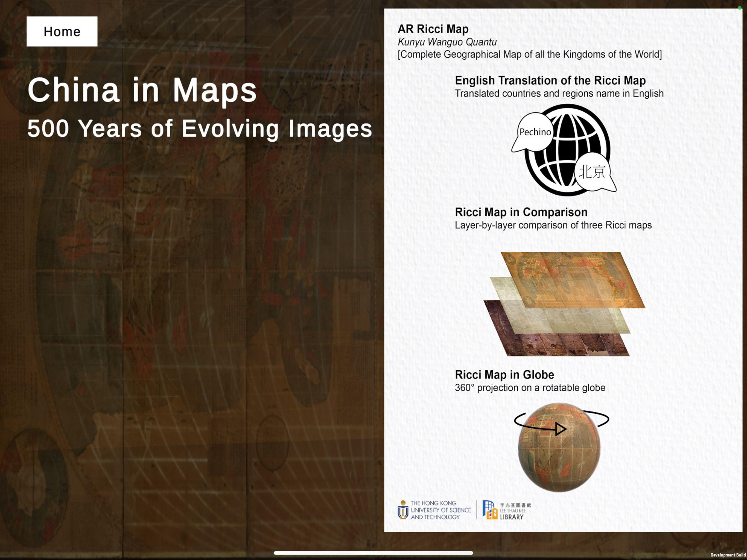Click the Lee Shau Kee Library logo

pyautogui.click(x=507, y=510)
